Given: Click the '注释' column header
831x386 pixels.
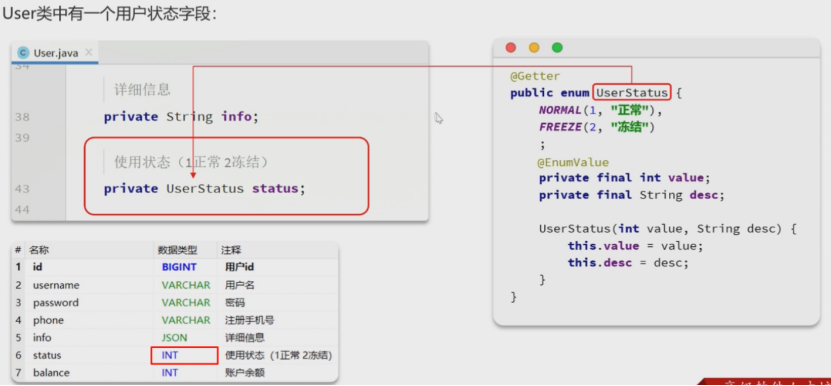Looking at the screenshot, I should pos(231,250).
